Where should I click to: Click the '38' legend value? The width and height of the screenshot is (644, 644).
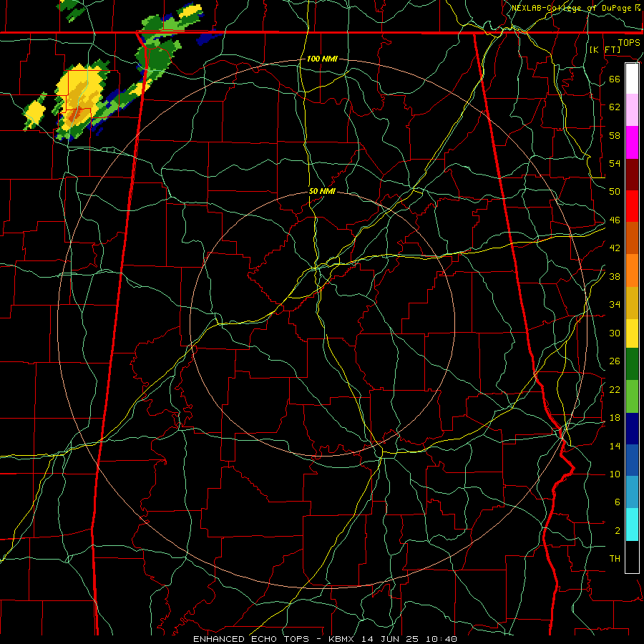click(x=615, y=276)
